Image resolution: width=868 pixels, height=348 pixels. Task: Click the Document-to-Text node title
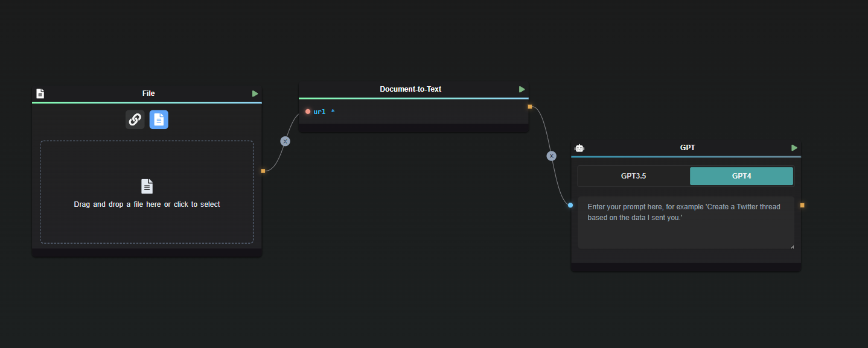point(410,89)
